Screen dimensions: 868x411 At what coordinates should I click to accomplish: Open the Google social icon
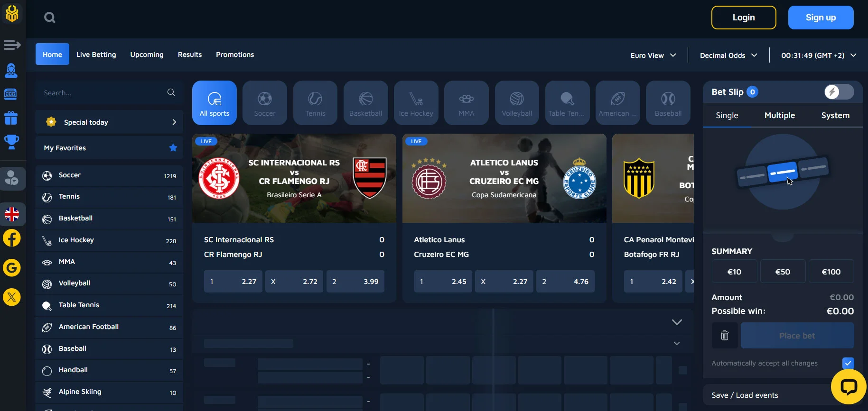point(12,268)
